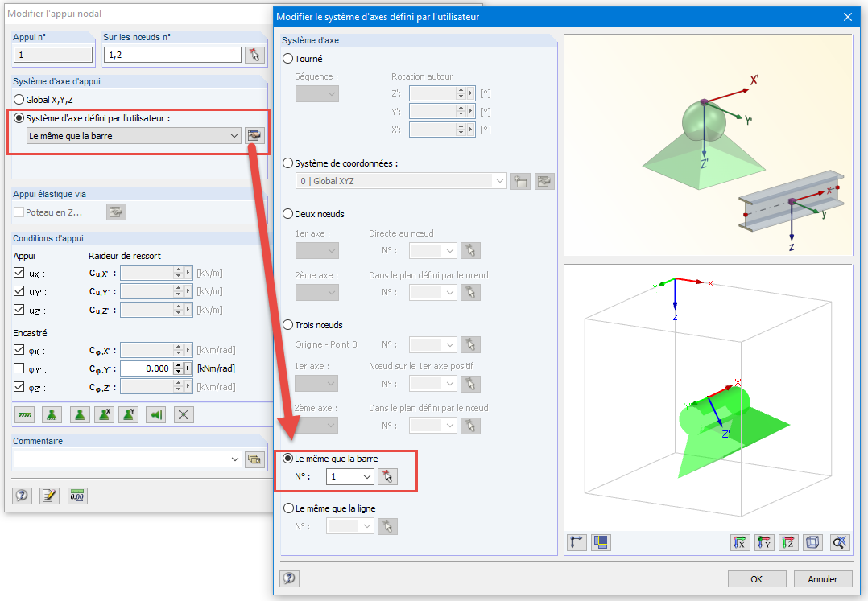Toggle axis display icon under 3D preview
Screen dimensions: 868x601
click(x=577, y=542)
